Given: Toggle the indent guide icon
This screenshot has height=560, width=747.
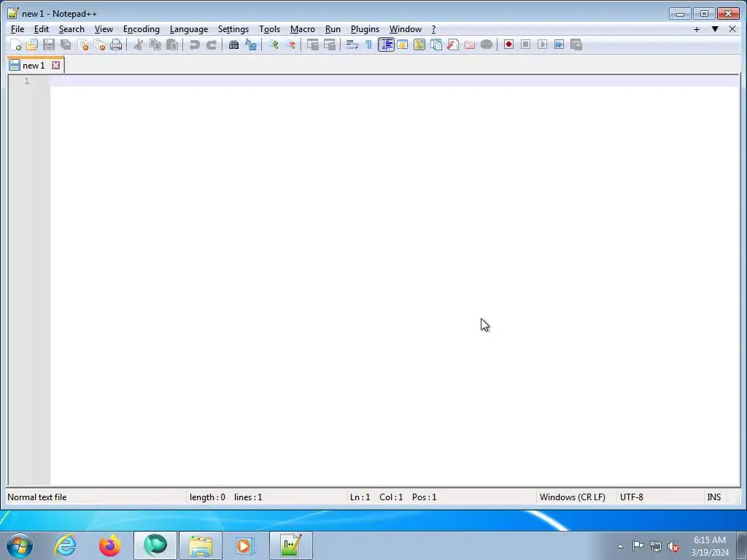Looking at the screenshot, I should (x=386, y=44).
